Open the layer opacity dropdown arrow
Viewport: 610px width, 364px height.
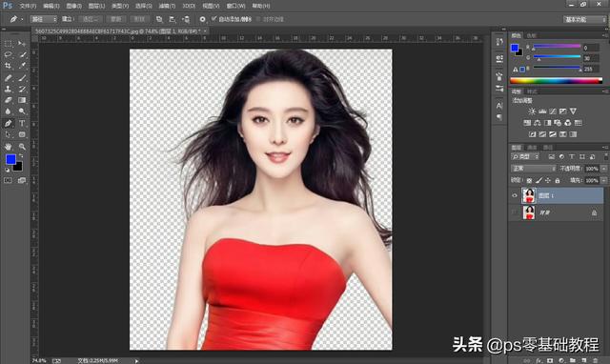[603, 169]
